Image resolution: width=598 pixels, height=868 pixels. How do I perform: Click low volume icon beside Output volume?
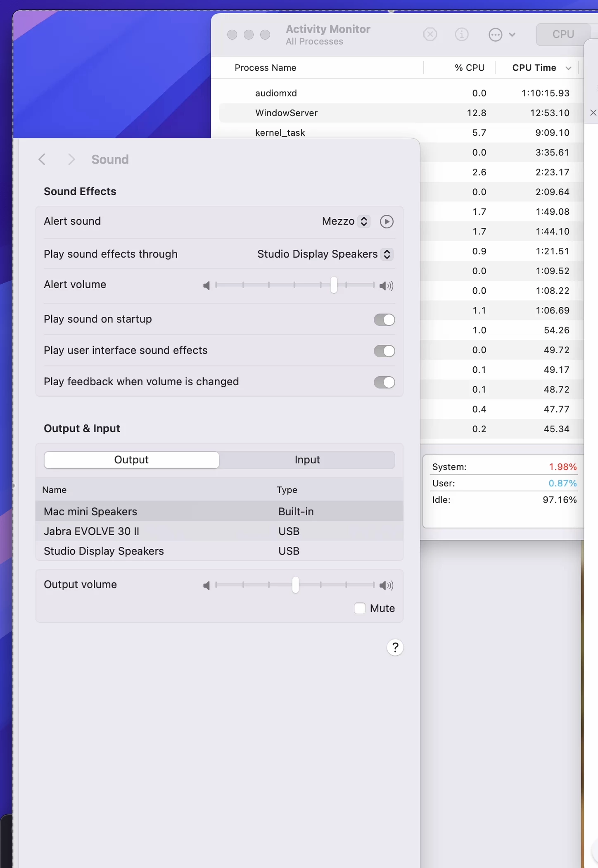click(206, 585)
